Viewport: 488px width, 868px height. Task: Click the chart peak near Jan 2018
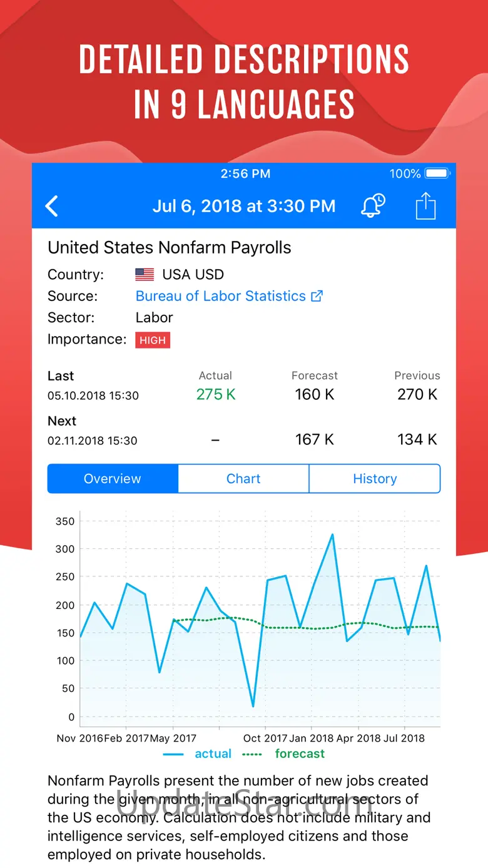pos(332,534)
